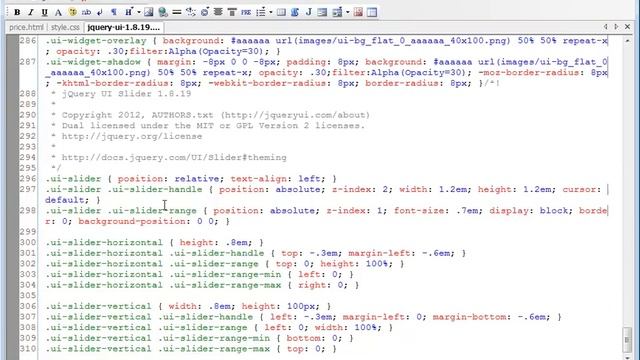This screenshot has width=640, height=360.
Task: Open the list type dropdown arrow
Action: click(x=271, y=12)
